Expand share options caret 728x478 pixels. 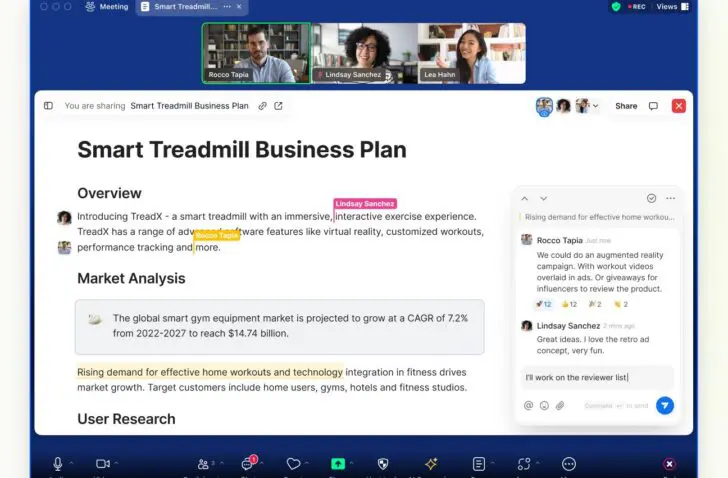[x=351, y=462]
